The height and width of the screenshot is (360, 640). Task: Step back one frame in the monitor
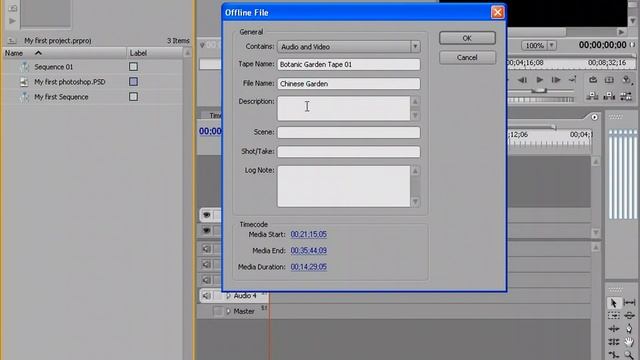(522, 80)
